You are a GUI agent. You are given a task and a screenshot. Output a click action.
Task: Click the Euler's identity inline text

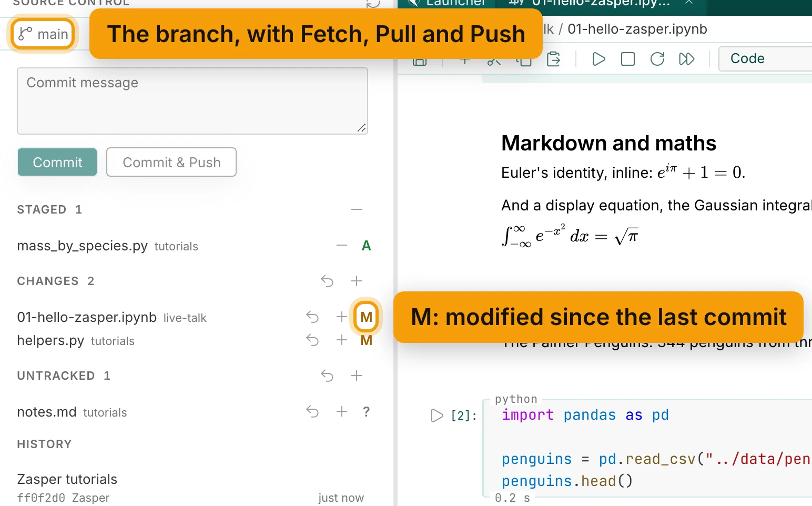pyautogui.click(x=623, y=172)
